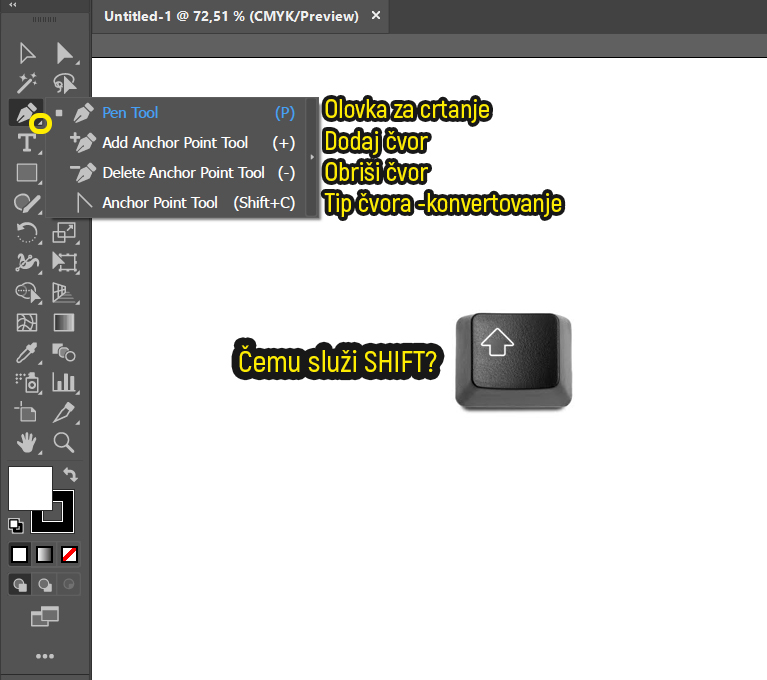Viewport: 767px width, 680px height.
Task: Collapse the toolbar with double arrows
Action: click(x=13, y=4)
